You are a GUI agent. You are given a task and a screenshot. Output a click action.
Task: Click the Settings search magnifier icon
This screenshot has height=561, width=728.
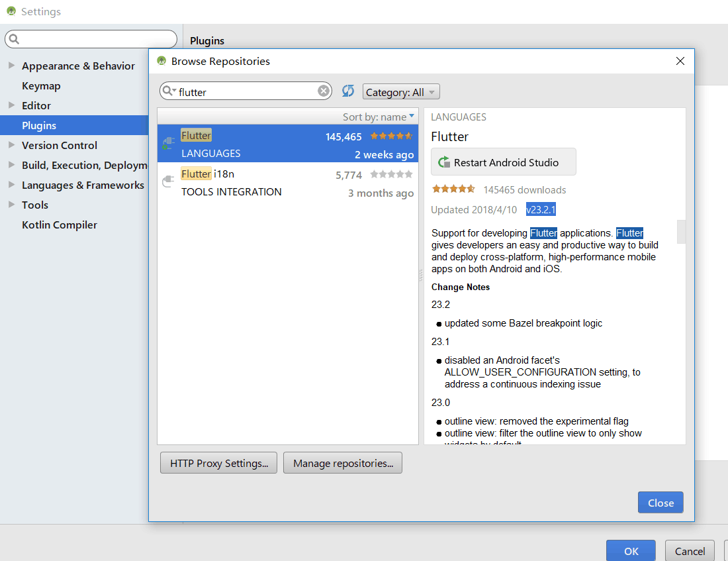(x=15, y=39)
